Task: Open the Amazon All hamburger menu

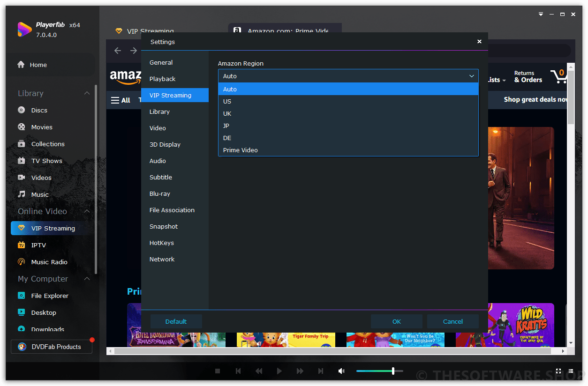Action: (121, 100)
